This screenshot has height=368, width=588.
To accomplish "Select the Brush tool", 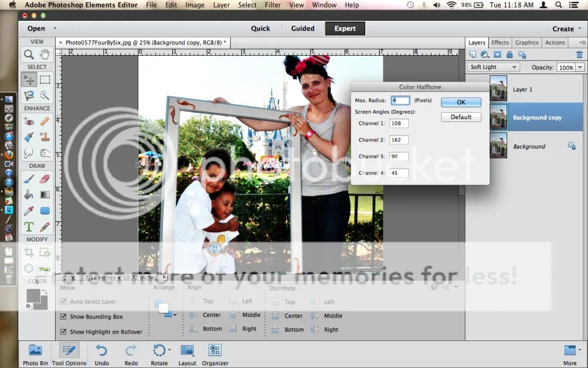I will (x=29, y=179).
